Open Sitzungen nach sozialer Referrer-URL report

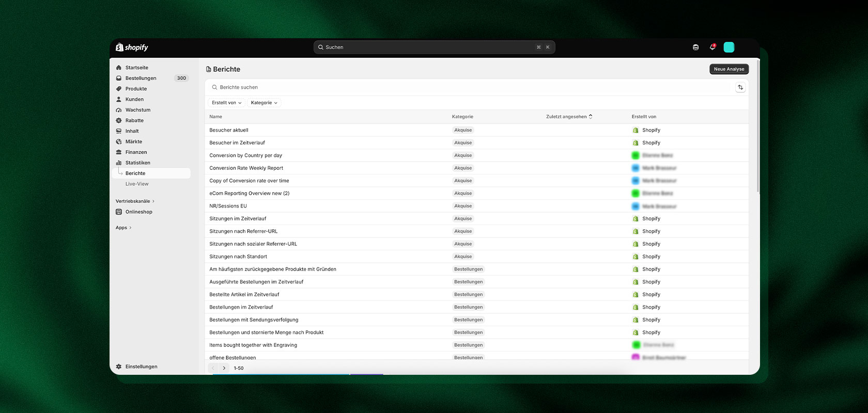pyautogui.click(x=253, y=244)
